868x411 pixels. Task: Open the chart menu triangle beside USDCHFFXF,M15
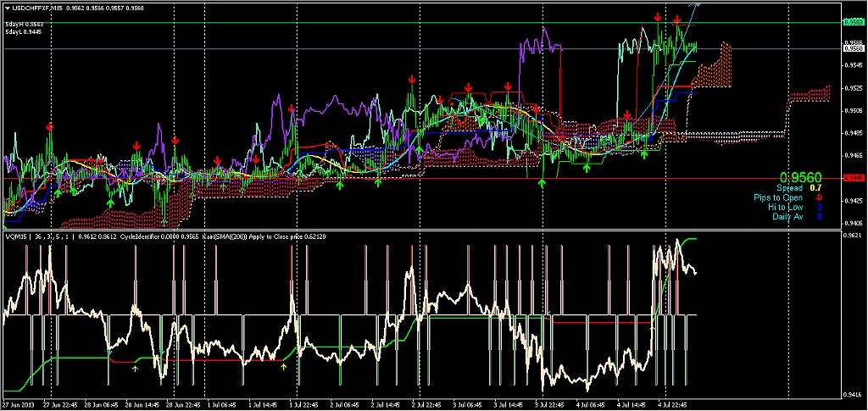[5, 7]
